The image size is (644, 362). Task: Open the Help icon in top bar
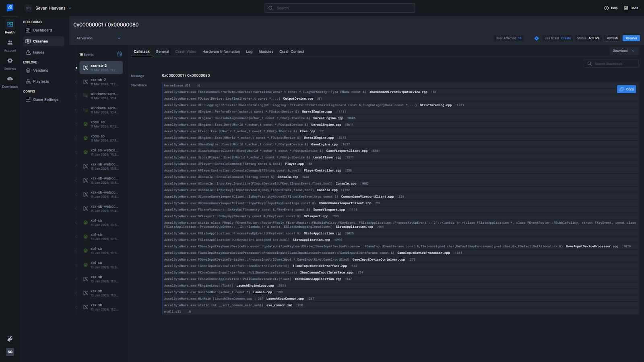611,8
